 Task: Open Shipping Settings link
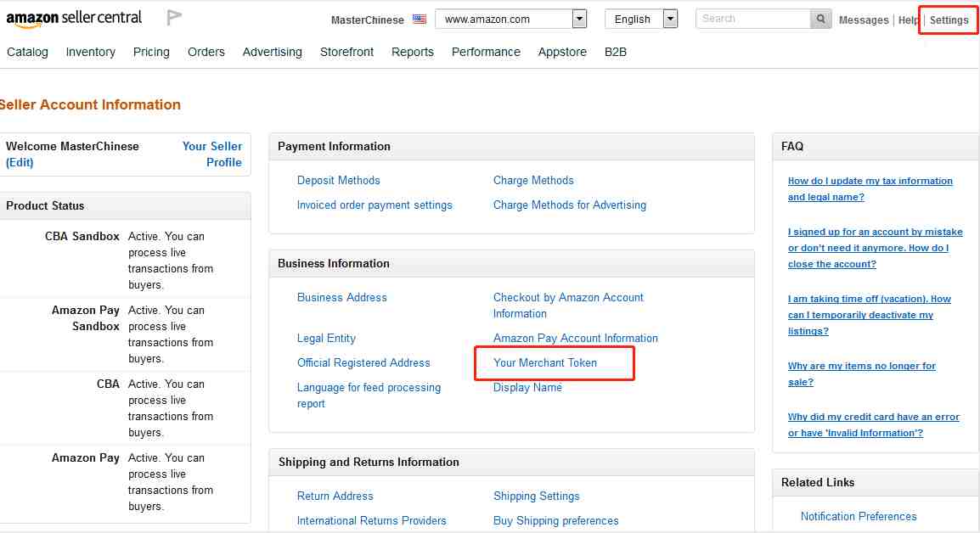coord(536,497)
